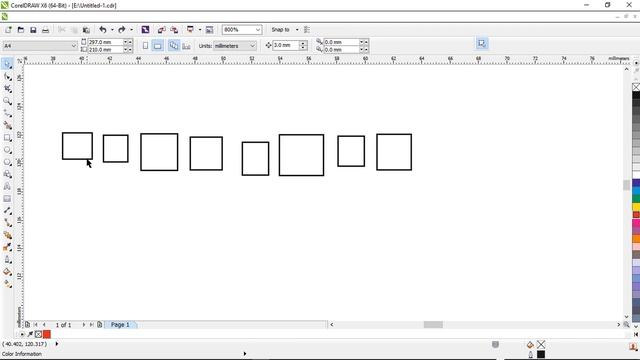The height and width of the screenshot is (360, 640).
Task: Click the vertical scrollbar thumb
Action: (627, 185)
